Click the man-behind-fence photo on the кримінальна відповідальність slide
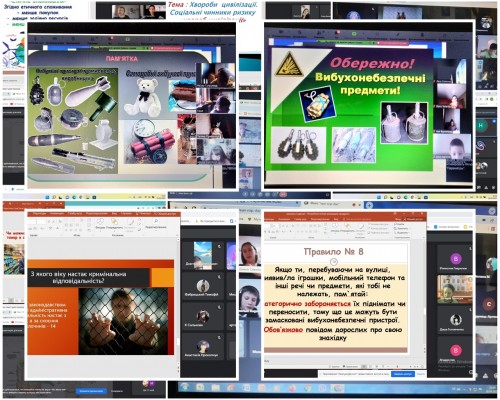This screenshot has height=400, width=500. click(x=123, y=321)
